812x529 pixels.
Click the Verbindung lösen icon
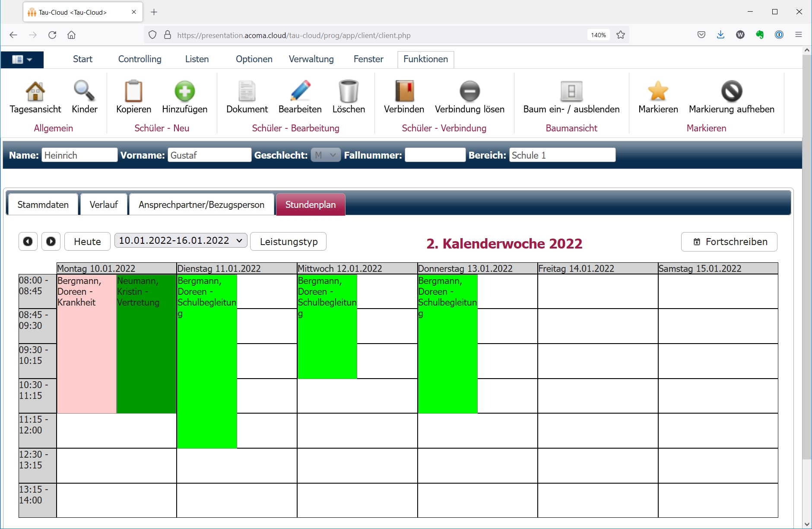point(470,91)
